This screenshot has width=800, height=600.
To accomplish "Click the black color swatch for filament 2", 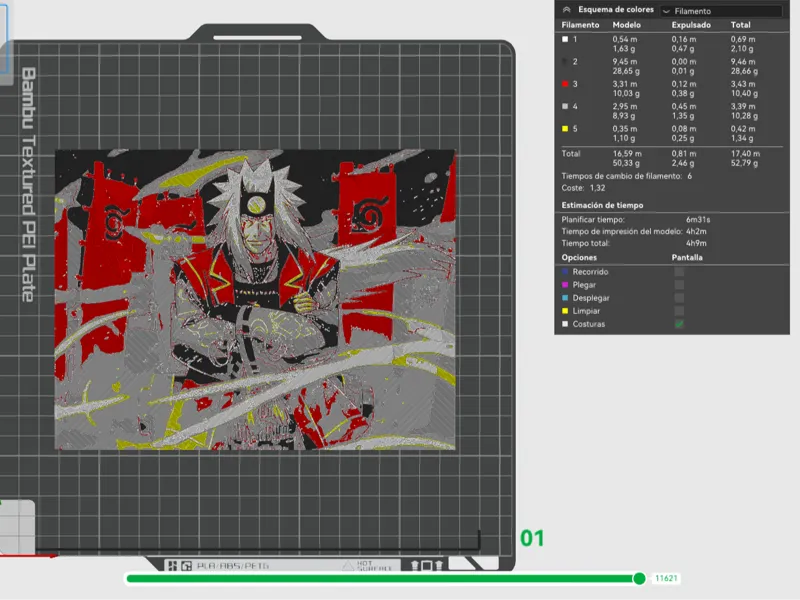I will point(565,62).
